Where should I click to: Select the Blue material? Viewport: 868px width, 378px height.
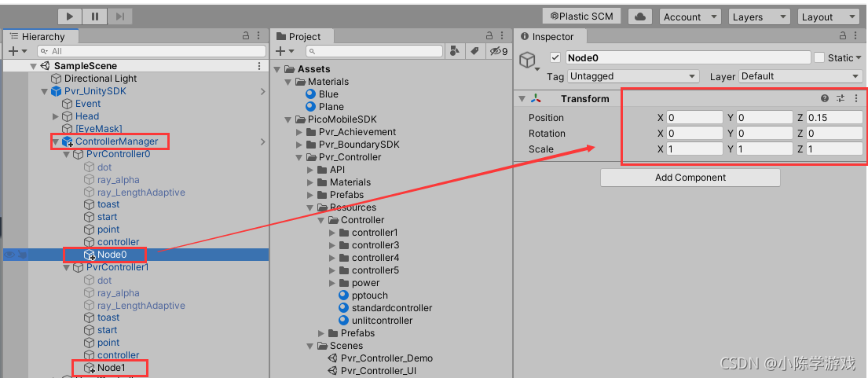click(x=328, y=94)
